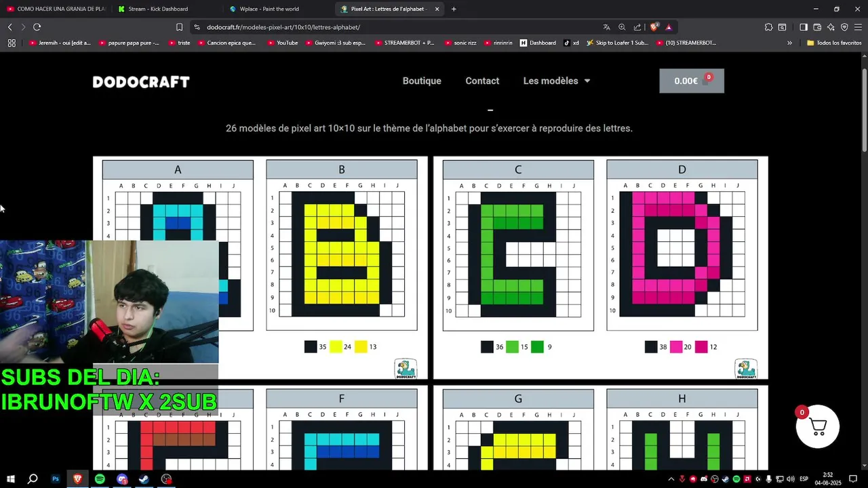Click the page vertical scrollbar
This screenshot has height=488, width=868.
pos(864,110)
